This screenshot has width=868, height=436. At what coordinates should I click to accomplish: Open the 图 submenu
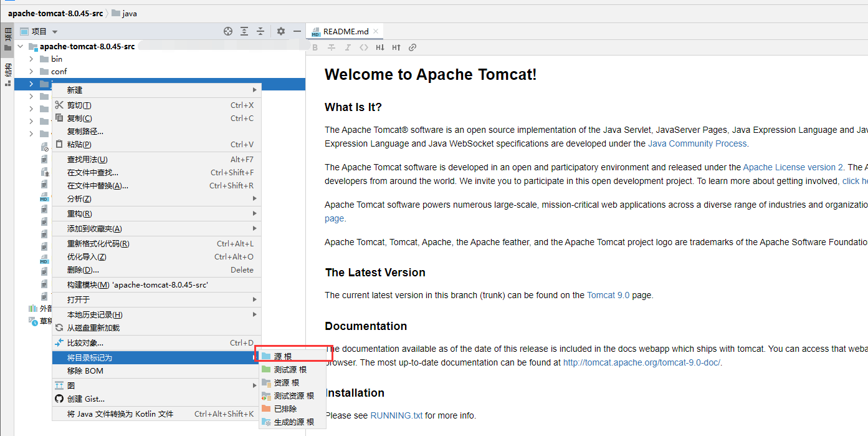[x=156, y=385]
